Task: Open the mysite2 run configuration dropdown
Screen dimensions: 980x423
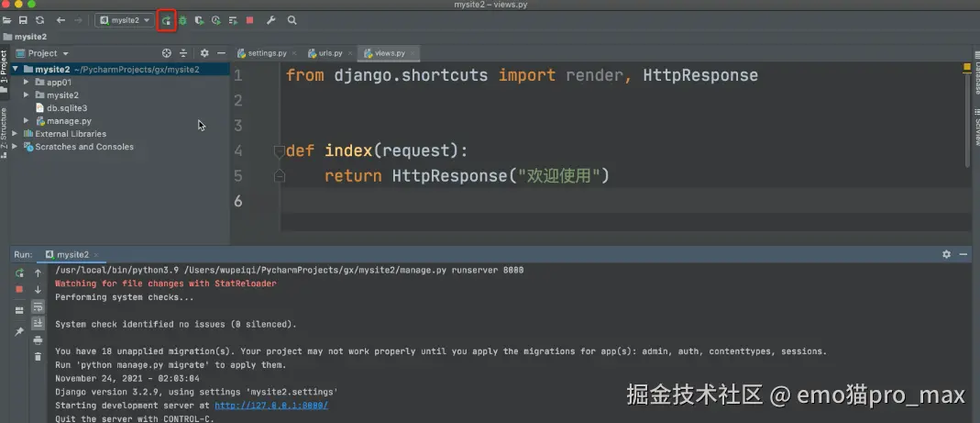Action: (125, 21)
